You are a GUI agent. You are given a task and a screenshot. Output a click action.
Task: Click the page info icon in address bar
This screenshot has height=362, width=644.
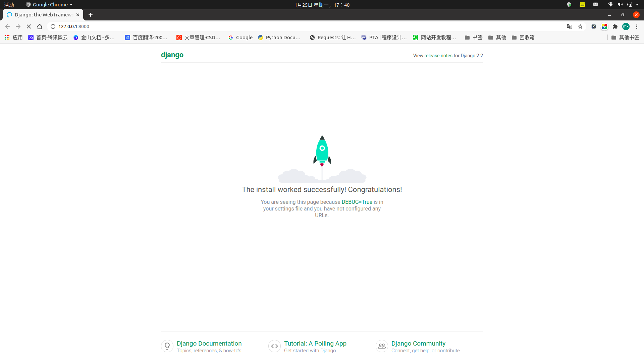click(53, 26)
